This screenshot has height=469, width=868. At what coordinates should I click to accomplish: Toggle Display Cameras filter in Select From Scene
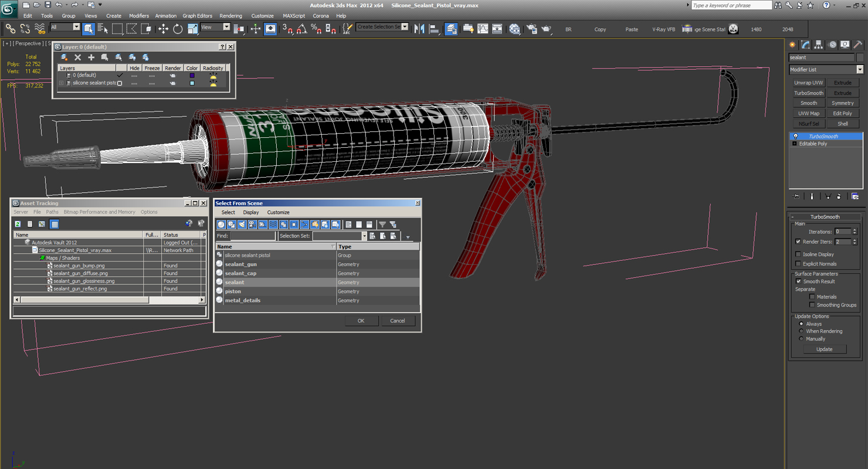click(252, 225)
